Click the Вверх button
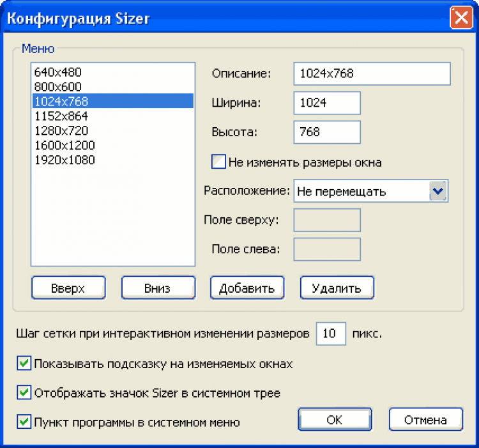This screenshot has height=448, width=479. 68,288
